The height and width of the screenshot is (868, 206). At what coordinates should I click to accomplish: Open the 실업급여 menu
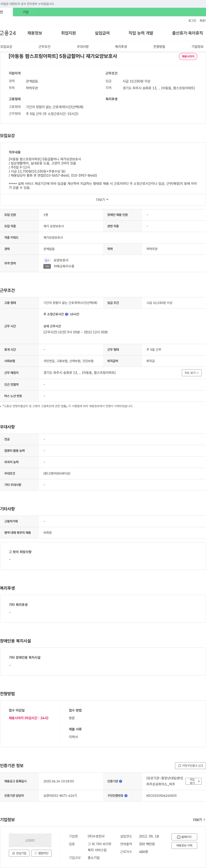coord(102,33)
